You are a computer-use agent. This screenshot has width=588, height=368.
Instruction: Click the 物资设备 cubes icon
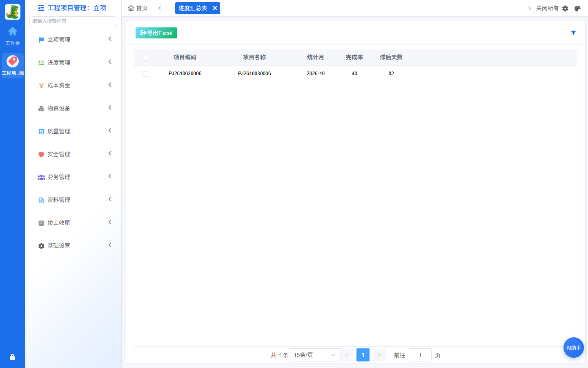point(41,108)
